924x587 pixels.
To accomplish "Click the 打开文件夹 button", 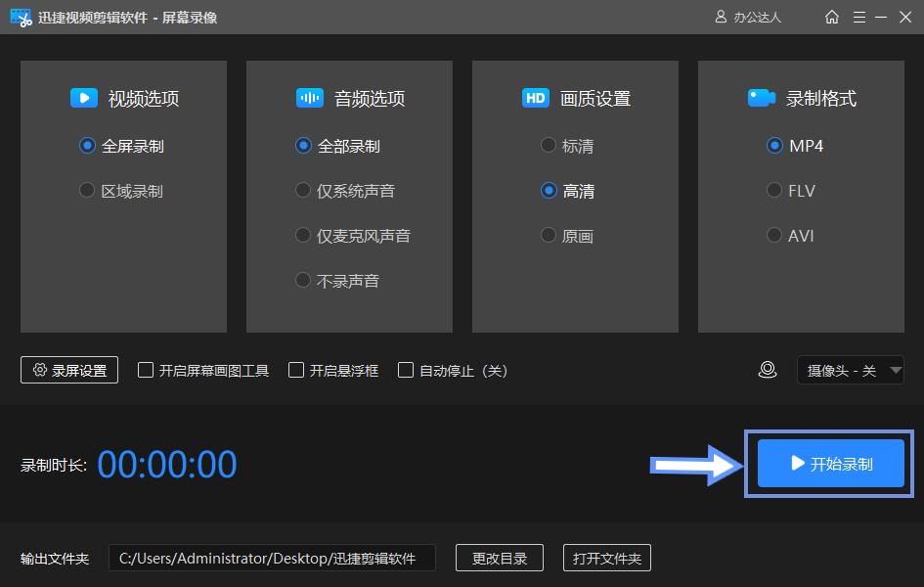I will [607, 558].
